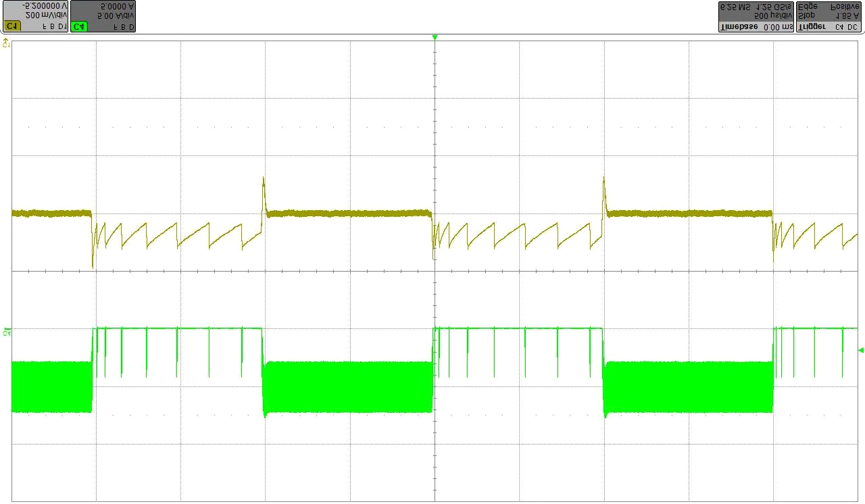Image resolution: width=865 pixels, height=504 pixels.
Task: Click the Positive trigger slope setting
Action: 845,6
